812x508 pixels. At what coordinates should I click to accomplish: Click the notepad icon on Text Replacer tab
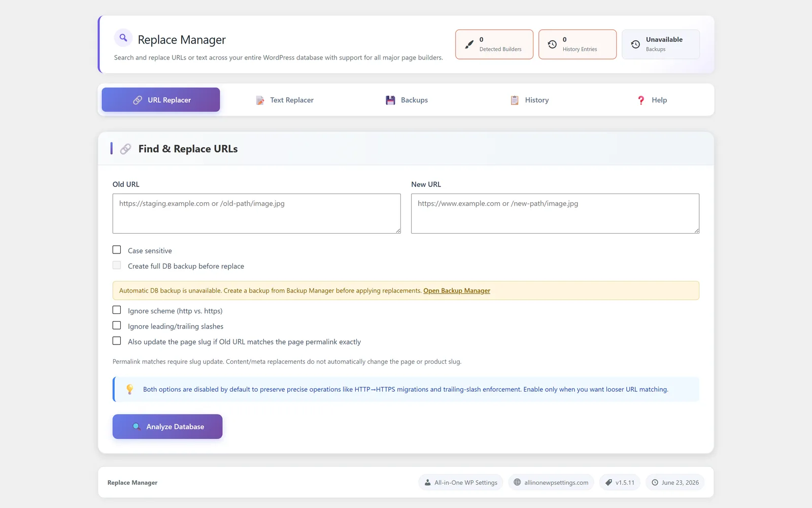tap(260, 100)
